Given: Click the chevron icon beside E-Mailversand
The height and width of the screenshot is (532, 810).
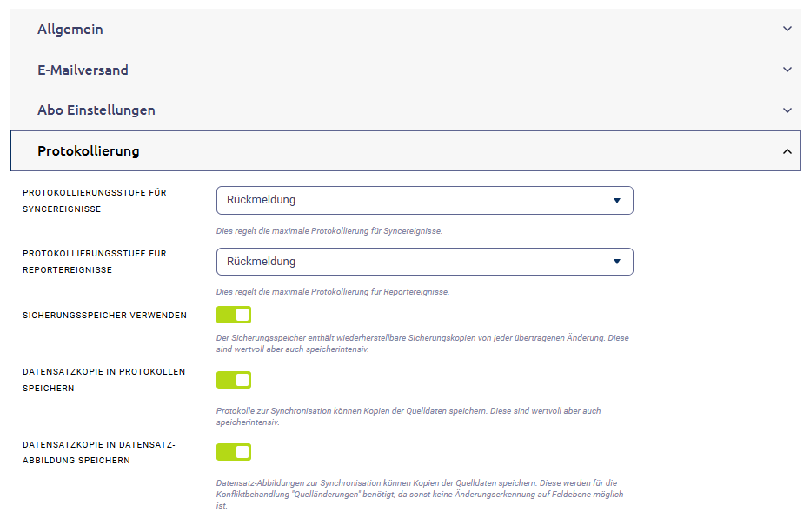Looking at the screenshot, I should tap(787, 70).
